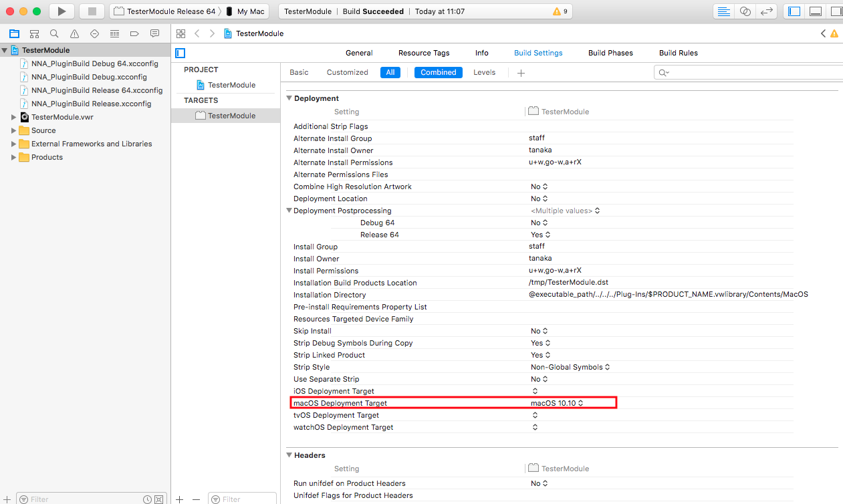
Task: Go back in the editor history
Action: coord(197,33)
